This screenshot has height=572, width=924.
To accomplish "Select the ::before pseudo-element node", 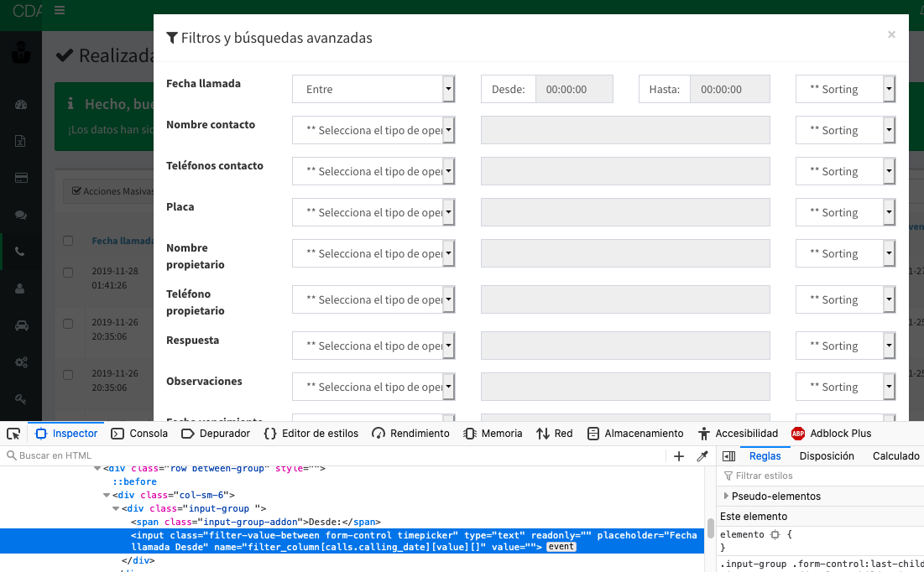I will coord(135,482).
